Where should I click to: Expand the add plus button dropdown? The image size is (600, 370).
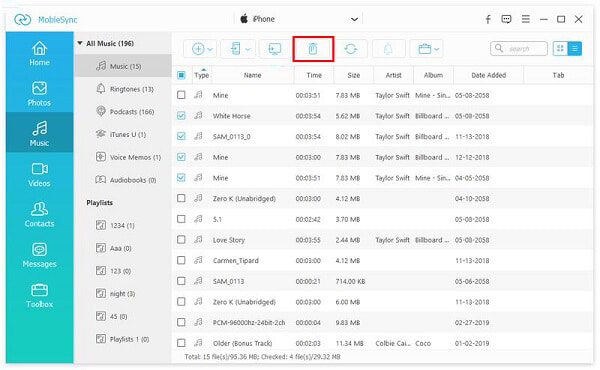coord(210,49)
